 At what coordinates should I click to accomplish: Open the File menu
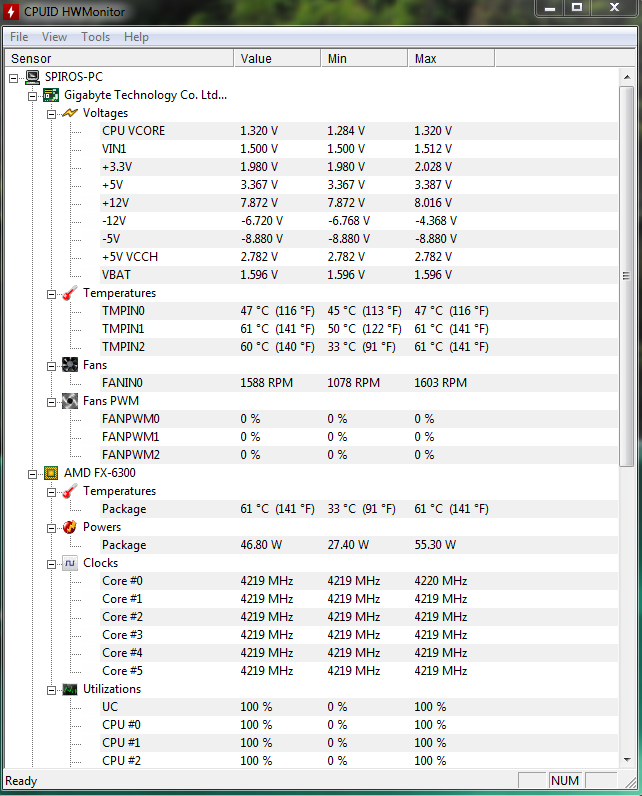(x=19, y=37)
